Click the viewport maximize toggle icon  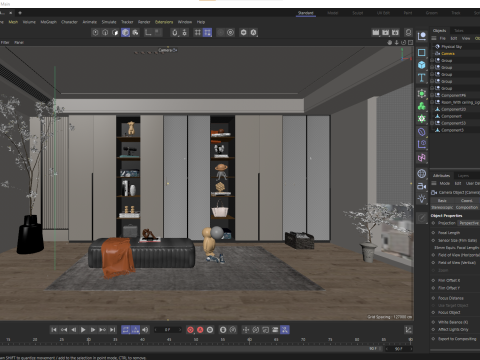[411, 42]
